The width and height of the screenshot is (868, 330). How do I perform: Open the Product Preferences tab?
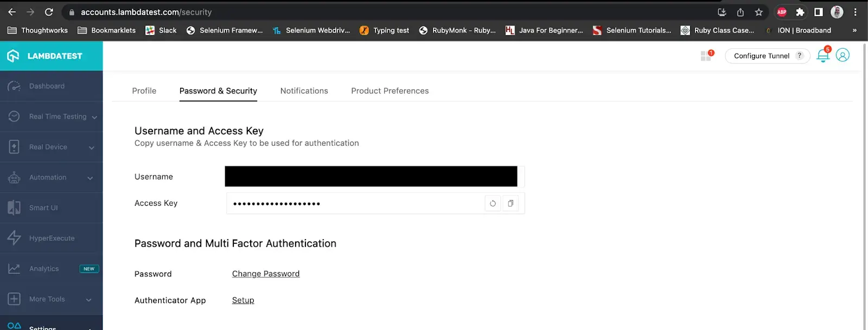[390, 91]
